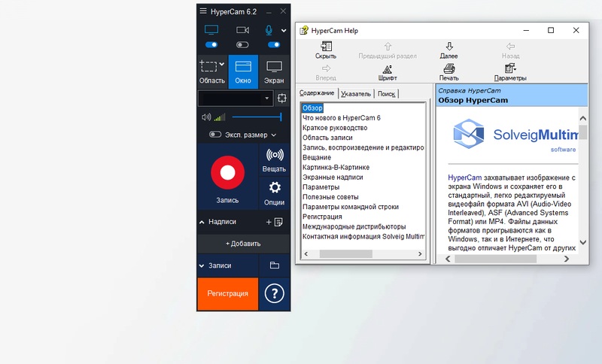
Task: Click the Печать printer icon
Action: coord(448,72)
